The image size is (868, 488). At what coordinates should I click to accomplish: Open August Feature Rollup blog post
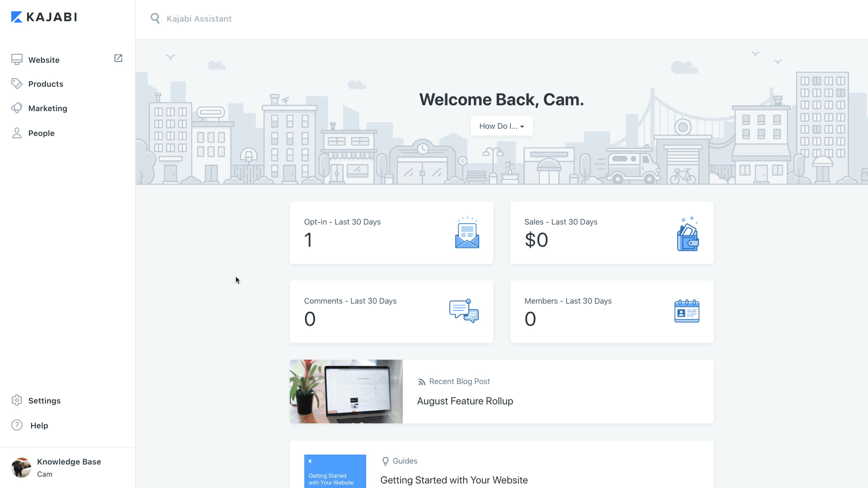click(x=465, y=401)
